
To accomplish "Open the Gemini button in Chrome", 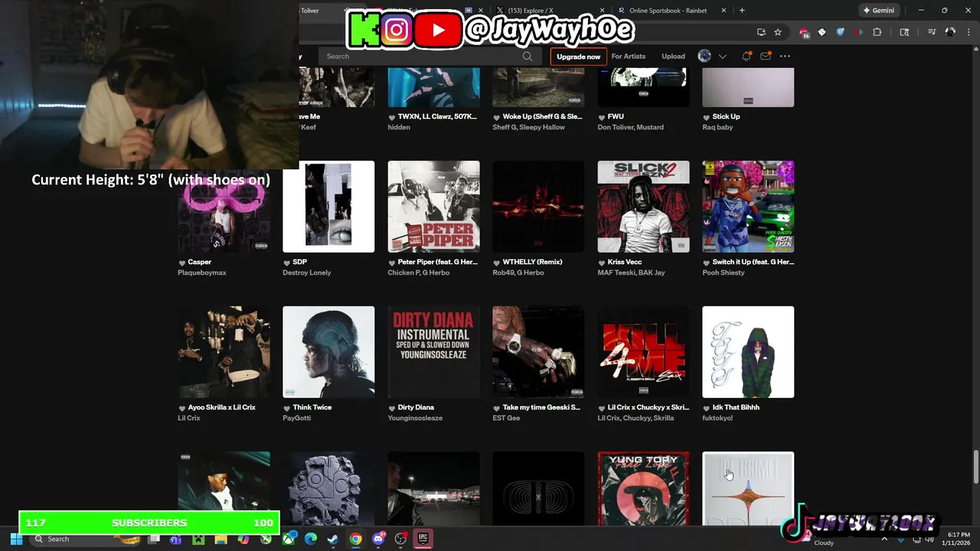I will click(878, 11).
